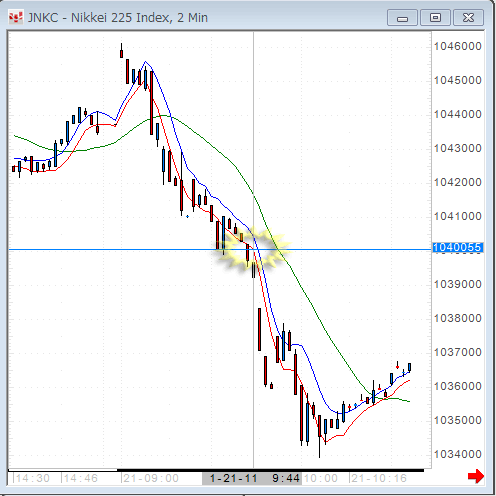This screenshot has height=496, width=496.
Task: Click the 1040055 price label
Action: point(457,247)
